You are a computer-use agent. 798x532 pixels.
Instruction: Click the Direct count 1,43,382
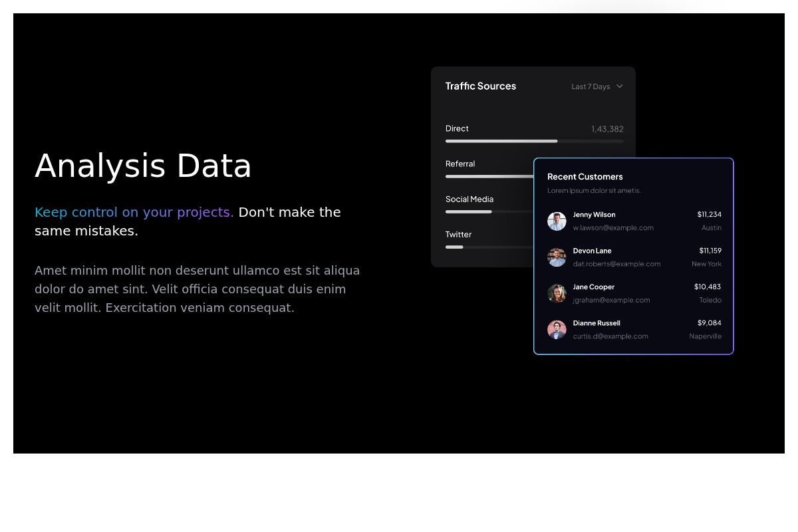pyautogui.click(x=607, y=129)
